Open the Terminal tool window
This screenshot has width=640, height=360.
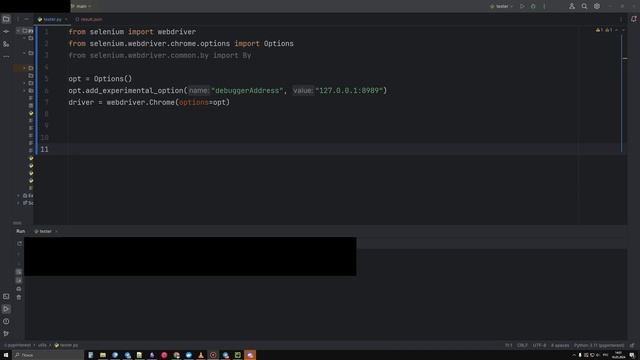tap(6, 297)
